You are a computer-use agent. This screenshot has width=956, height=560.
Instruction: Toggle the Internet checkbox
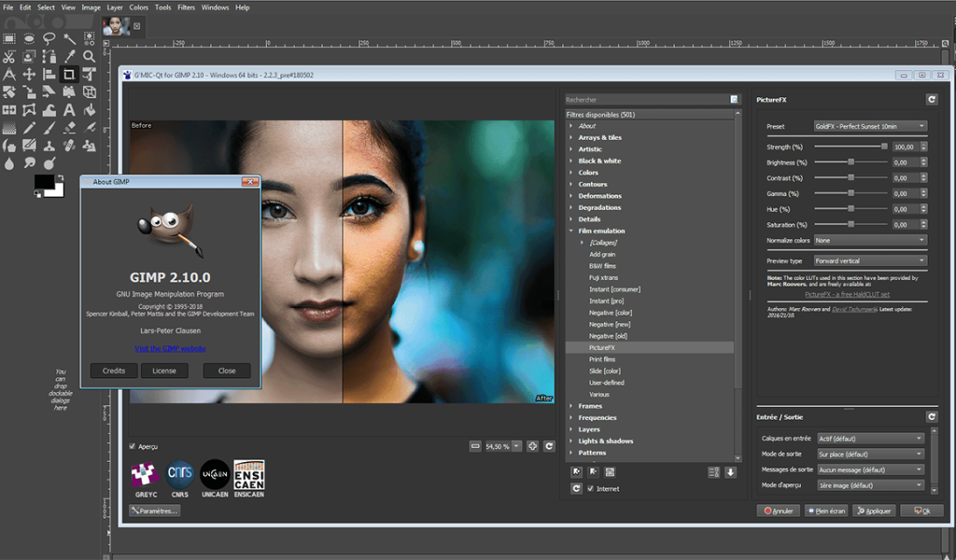590,489
